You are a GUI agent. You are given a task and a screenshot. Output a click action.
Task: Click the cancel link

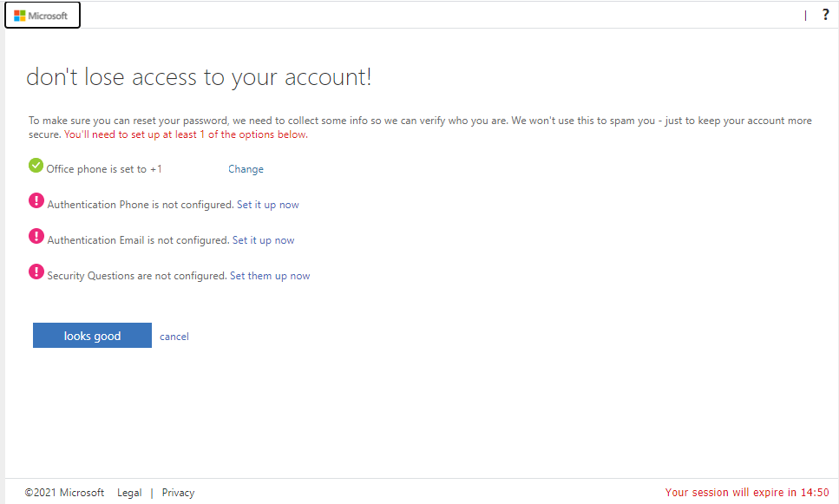pos(174,337)
